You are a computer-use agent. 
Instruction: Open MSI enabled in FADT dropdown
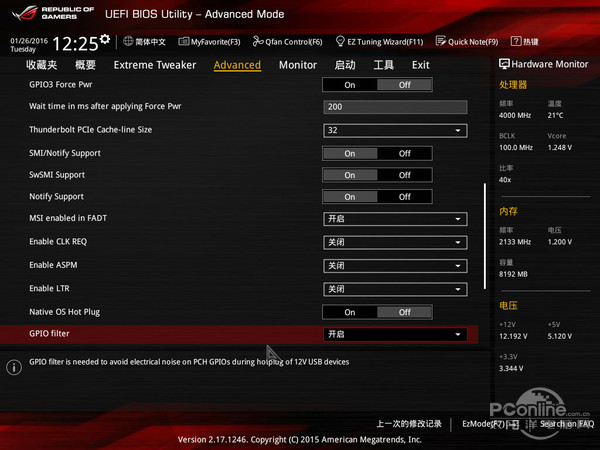[x=395, y=219]
